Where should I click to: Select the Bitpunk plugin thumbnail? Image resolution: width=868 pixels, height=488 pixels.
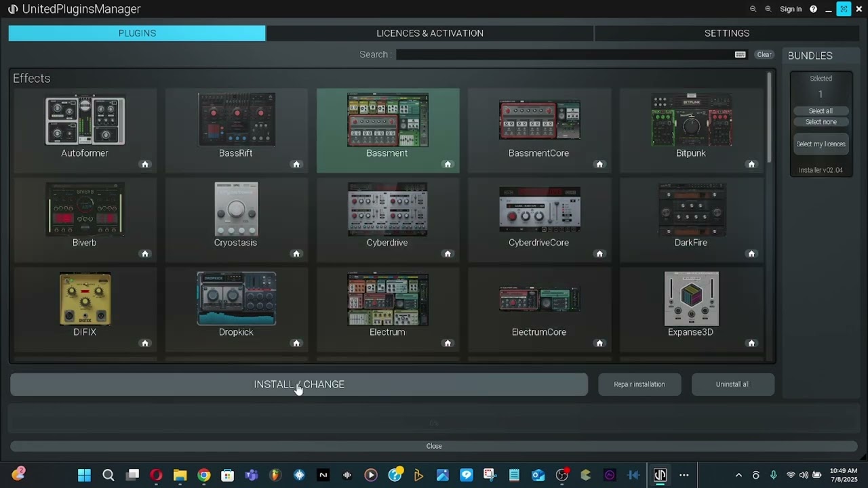pyautogui.click(x=691, y=120)
